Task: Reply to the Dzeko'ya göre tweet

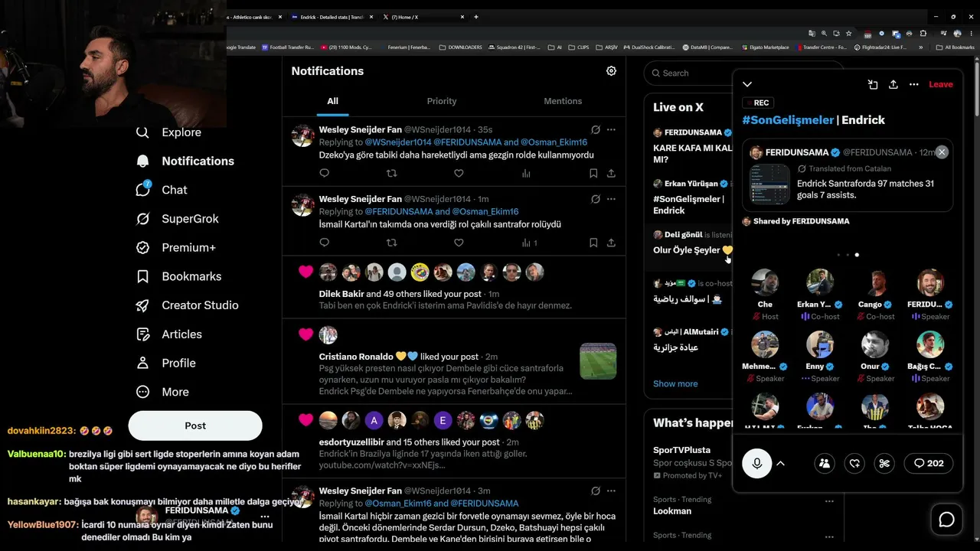Action: 325,174
